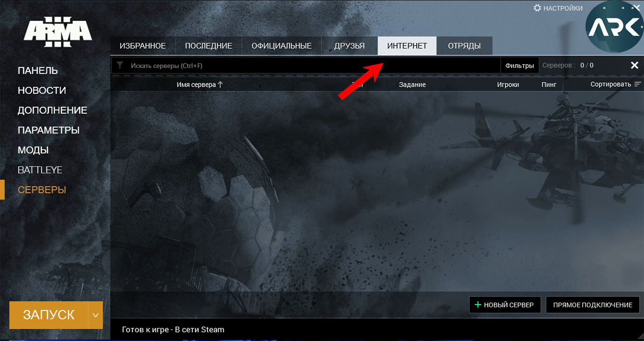
Task: Click the НОВЫЙ СЕРВЕР button
Action: point(505,305)
